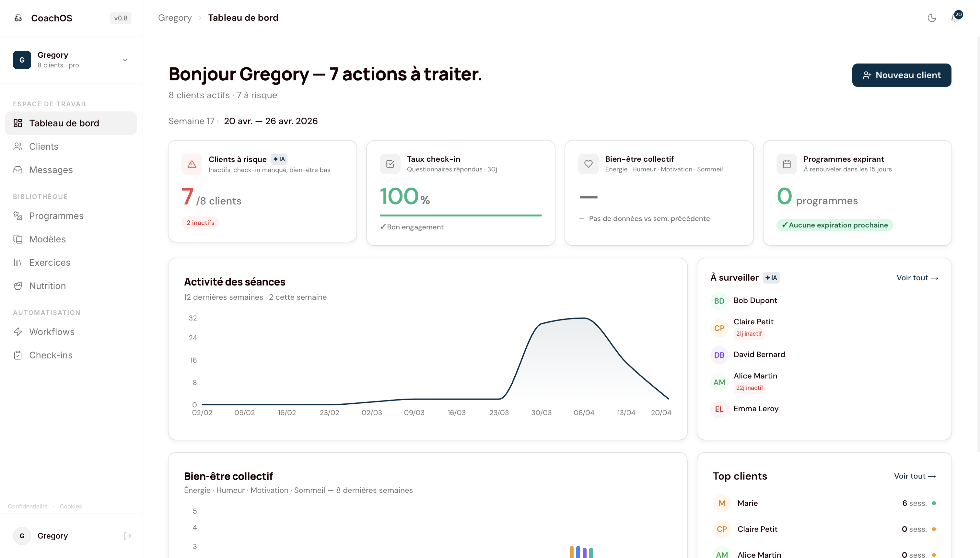Click the Semaine 17 date range
Viewport: 980px width, 558px height.
coord(271,121)
